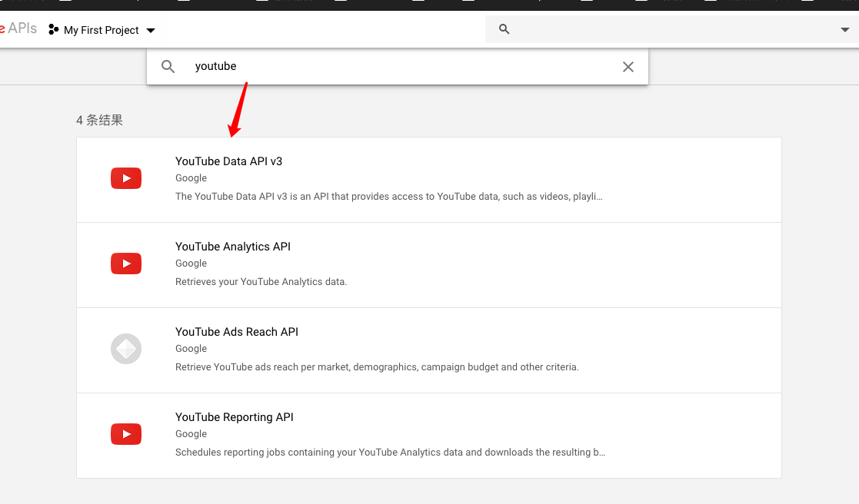Viewport: 859px width, 504px height.
Task: Click 'Google' under YouTube Data API v3
Action: pyautogui.click(x=191, y=178)
